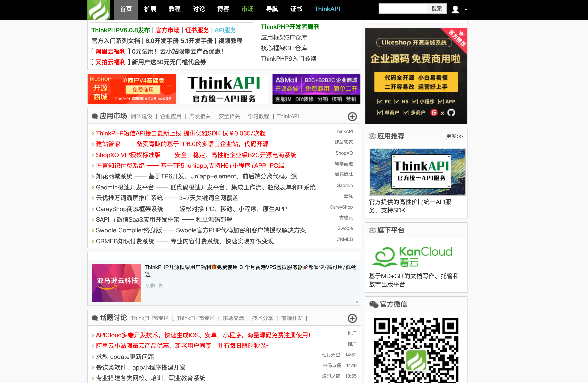This screenshot has width=588, height=383.
Task: Select the 学习教程 market category
Action: pos(258,116)
